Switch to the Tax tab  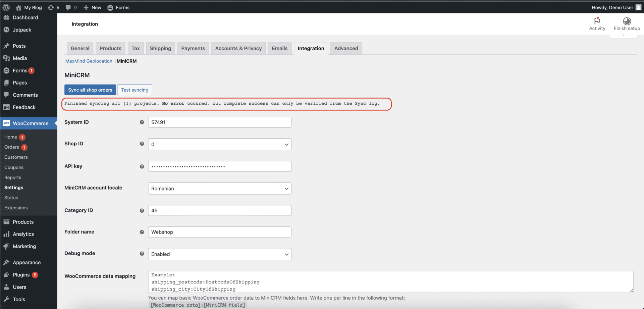[136, 48]
